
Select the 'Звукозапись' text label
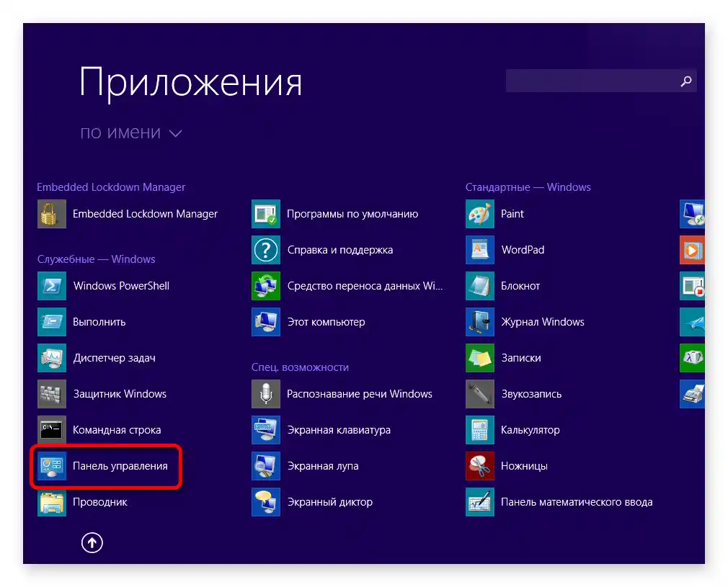pos(532,394)
